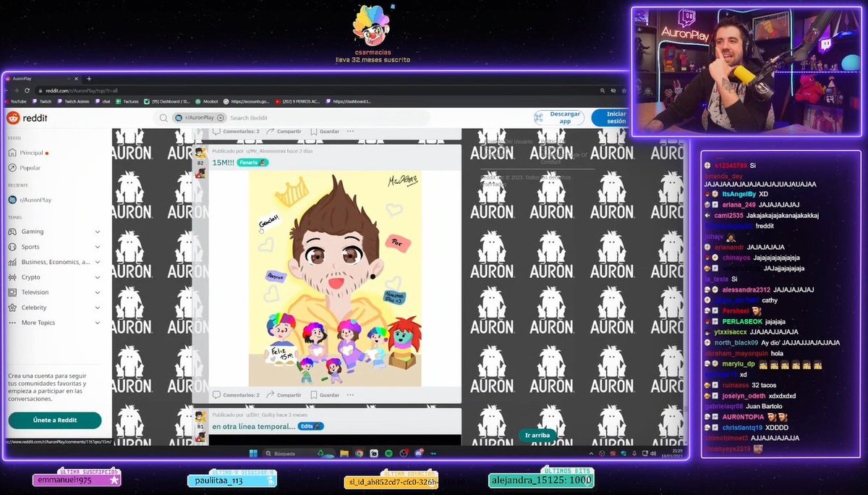Click Compartir on the top partial post
This screenshot has height=495, width=868.
[284, 132]
